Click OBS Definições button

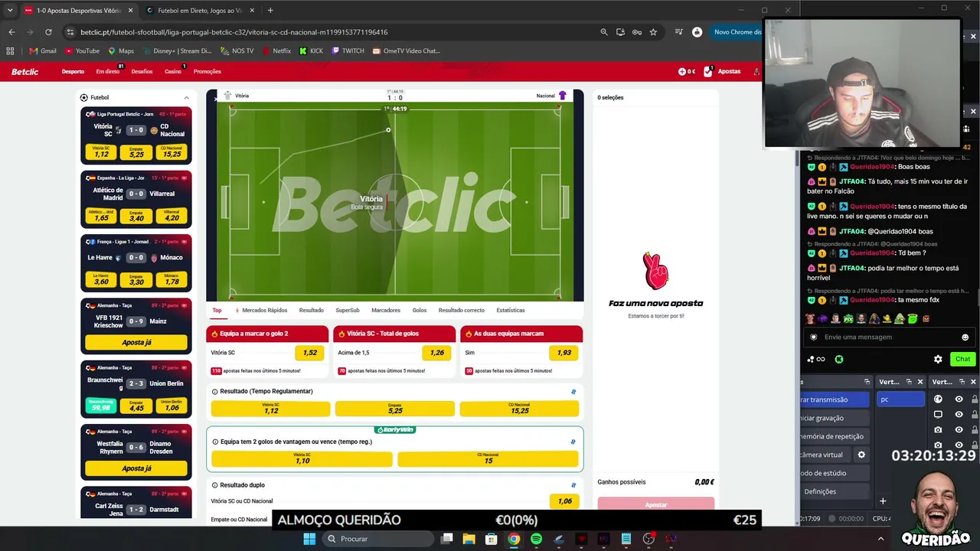(x=834, y=491)
